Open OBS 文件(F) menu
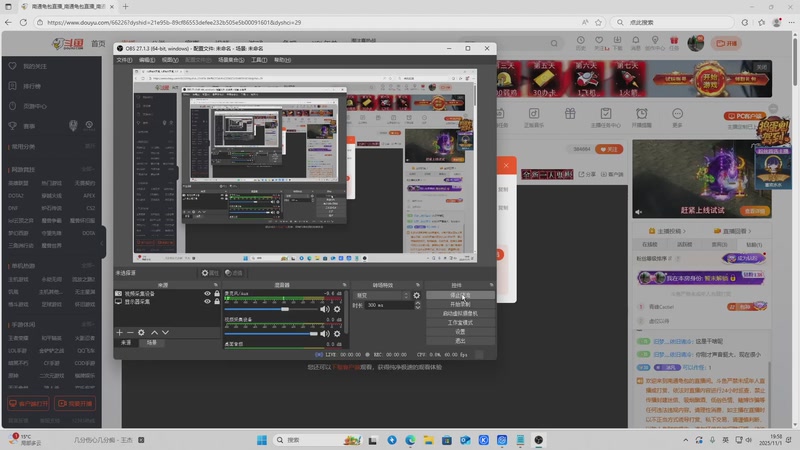Screen dimensions: 800x450 pyautogui.click(x=124, y=60)
